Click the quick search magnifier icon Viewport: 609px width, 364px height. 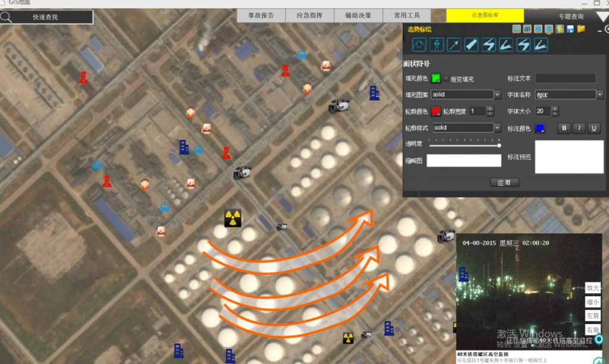click(7, 17)
